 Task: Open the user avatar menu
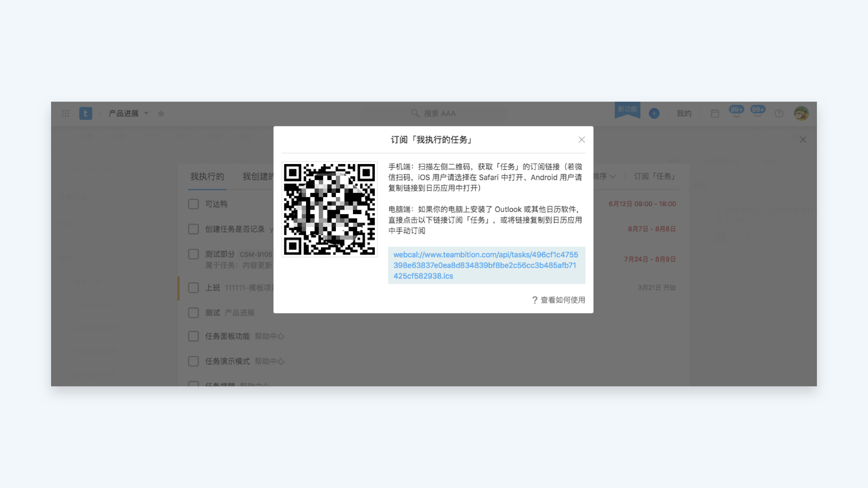(x=801, y=113)
